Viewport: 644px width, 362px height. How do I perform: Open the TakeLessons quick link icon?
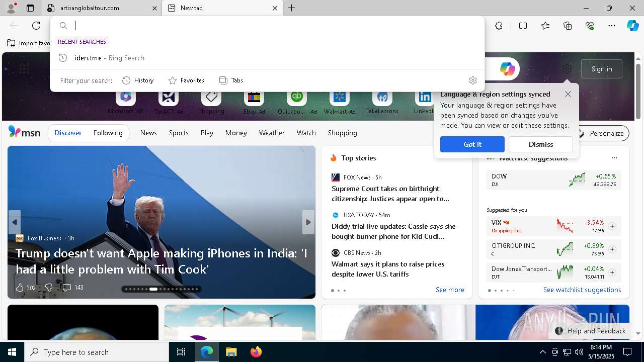coord(382,97)
